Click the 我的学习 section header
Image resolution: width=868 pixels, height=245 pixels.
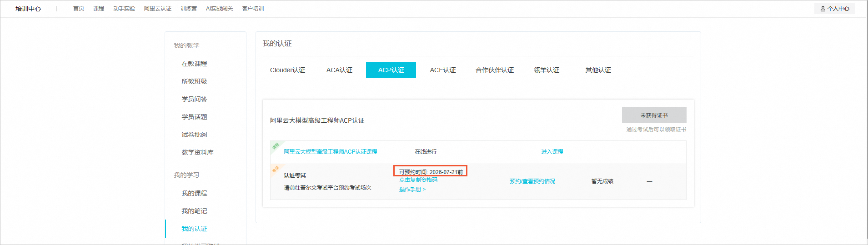186,175
